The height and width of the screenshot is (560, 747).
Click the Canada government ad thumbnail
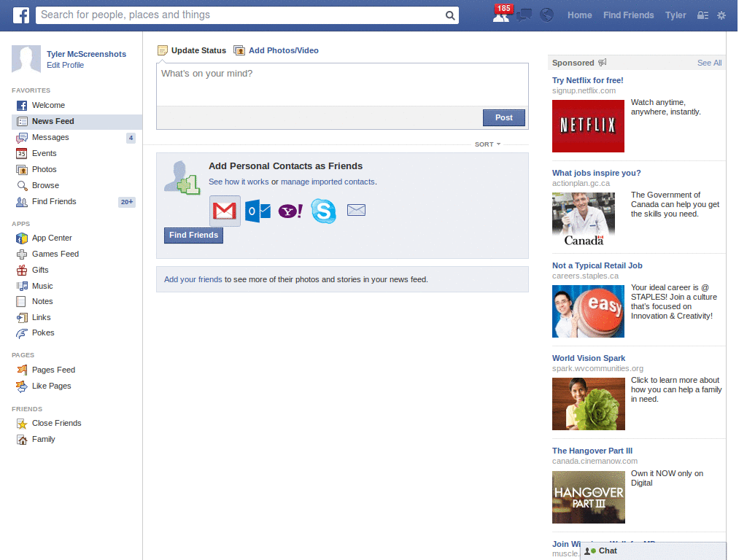tap(584, 219)
